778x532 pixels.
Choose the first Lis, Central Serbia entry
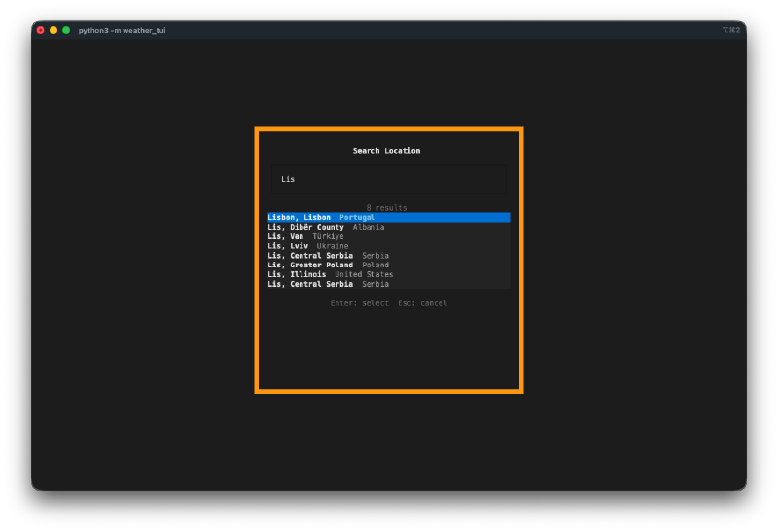tap(328, 256)
